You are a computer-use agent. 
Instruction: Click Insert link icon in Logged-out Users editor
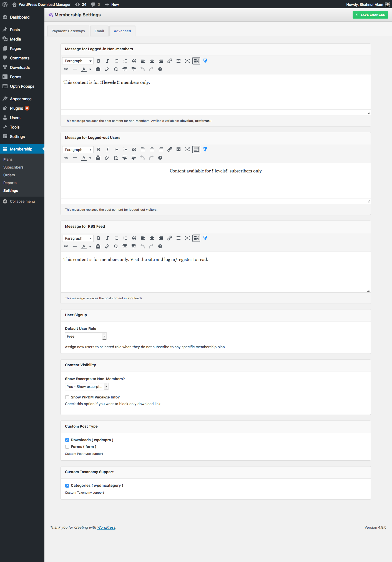(x=170, y=150)
